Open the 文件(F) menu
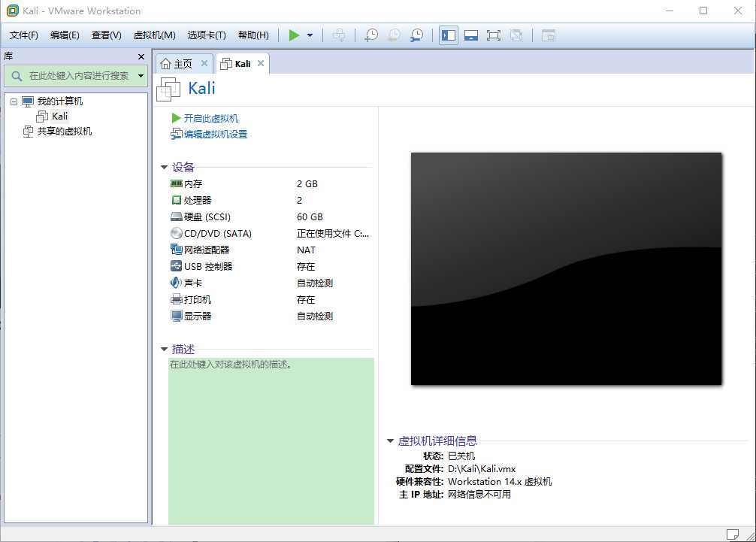The height and width of the screenshot is (542, 756). [x=23, y=35]
